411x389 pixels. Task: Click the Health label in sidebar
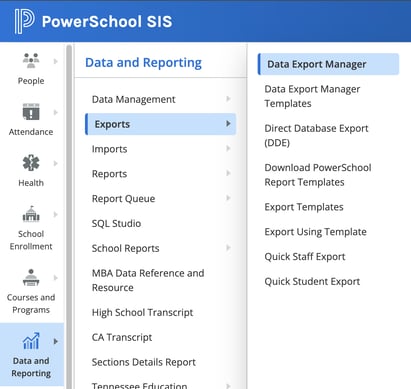31,183
